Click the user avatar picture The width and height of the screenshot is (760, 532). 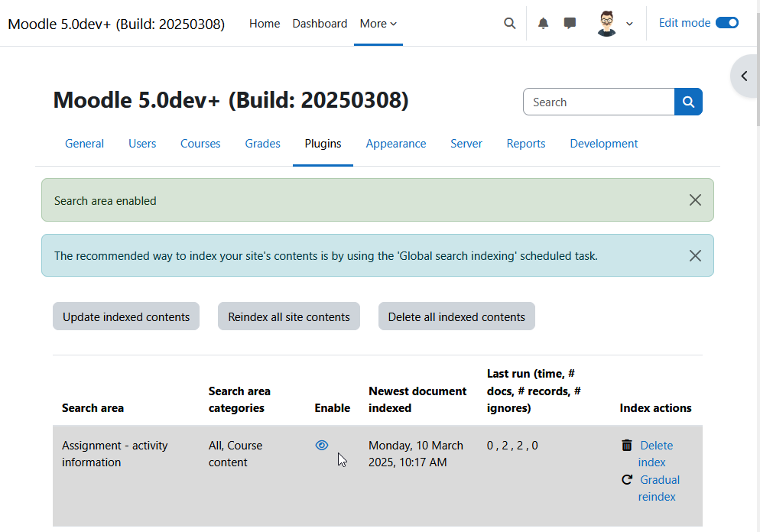606,23
